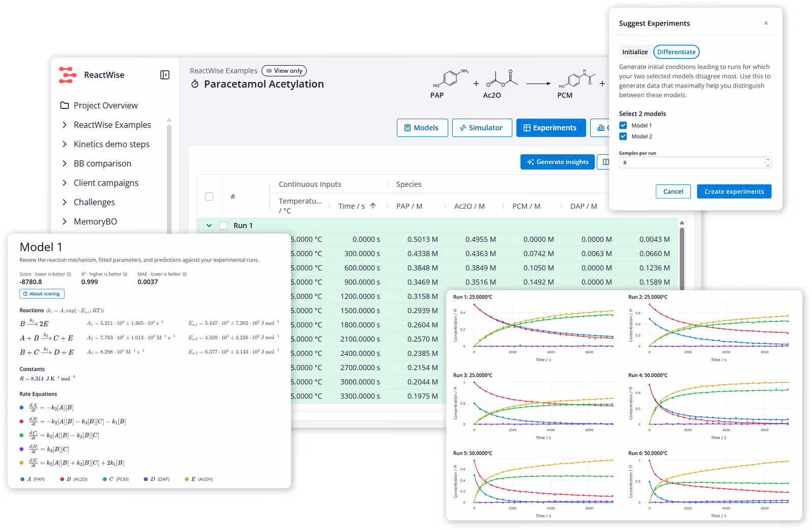Click the Cancel button
812x530 pixels.
pos(673,191)
